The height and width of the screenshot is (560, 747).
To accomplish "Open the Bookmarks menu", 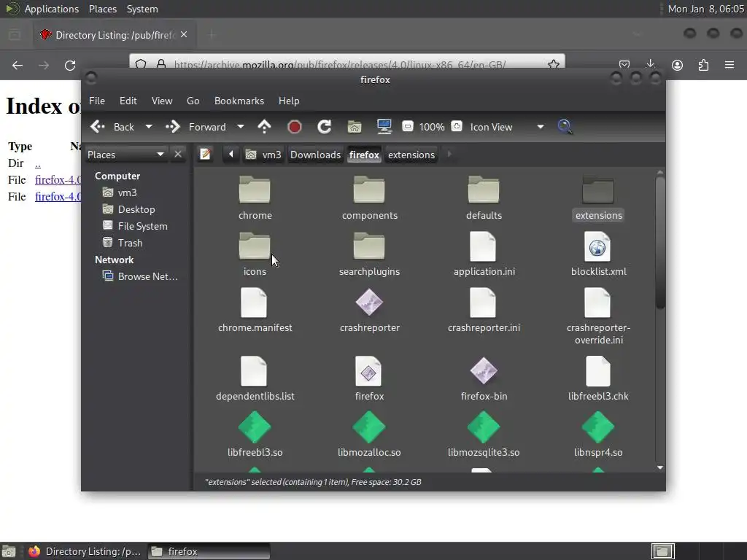I will pos(239,101).
